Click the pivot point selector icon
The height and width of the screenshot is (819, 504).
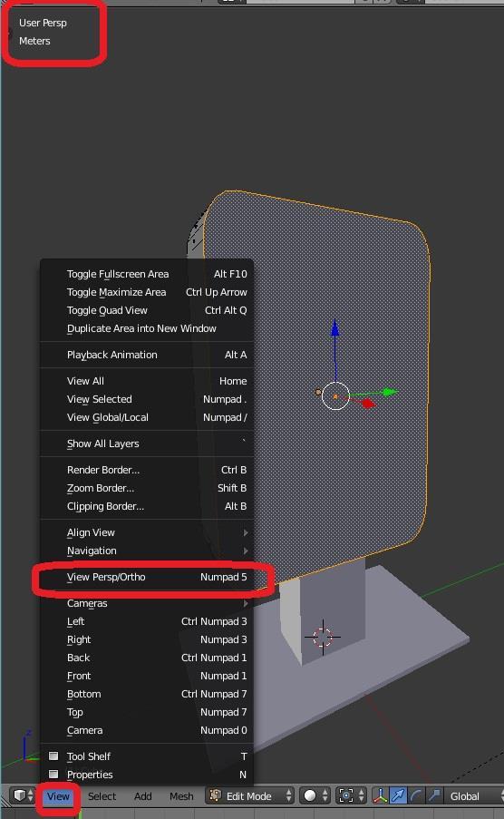pos(351,795)
